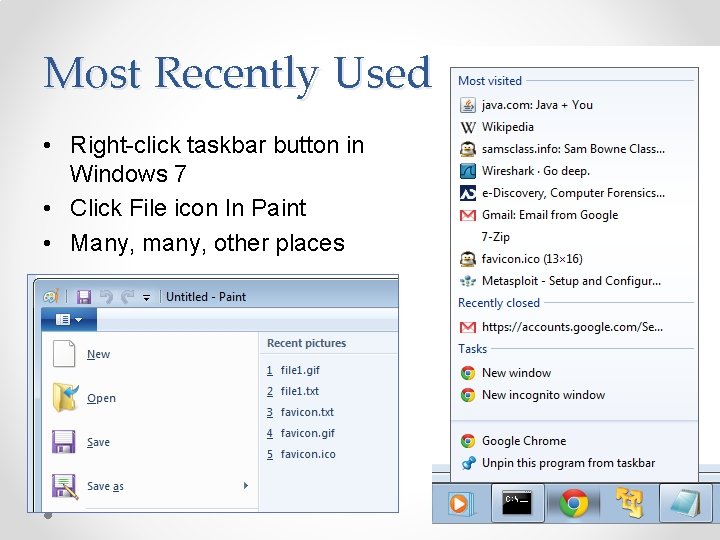This screenshot has height=540, width=720.
Task: Click the pin icon beside Unpin this program
Action: pyautogui.click(x=467, y=463)
